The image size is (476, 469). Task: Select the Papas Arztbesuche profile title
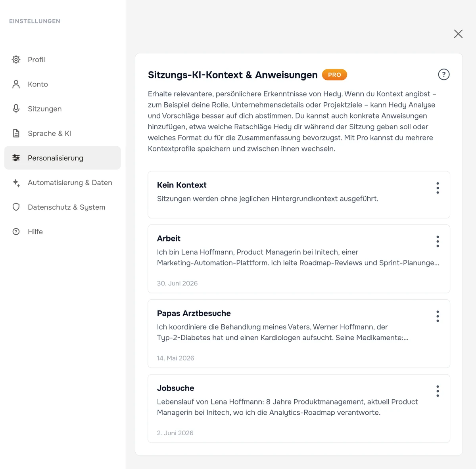pyautogui.click(x=194, y=313)
